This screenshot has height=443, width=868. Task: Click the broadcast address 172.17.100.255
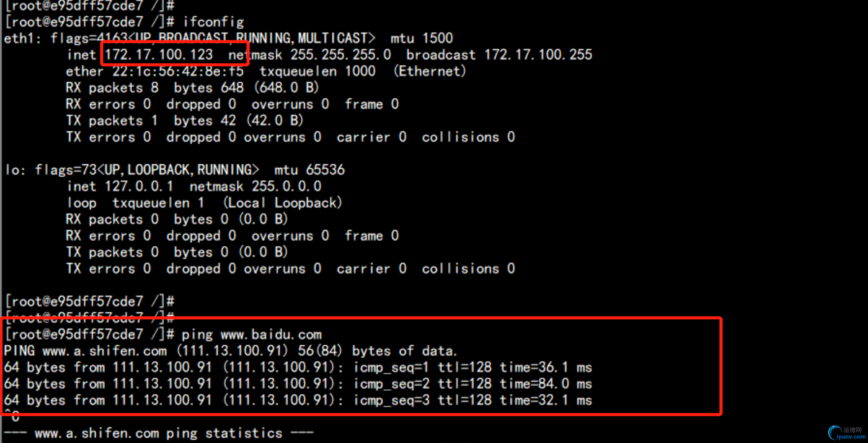click(x=538, y=55)
